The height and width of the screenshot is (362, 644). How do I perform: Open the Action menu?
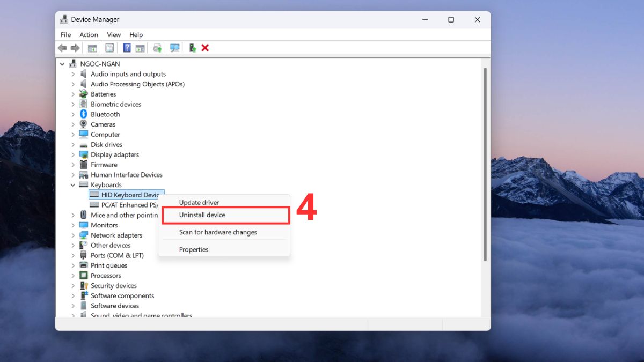[89, 34]
